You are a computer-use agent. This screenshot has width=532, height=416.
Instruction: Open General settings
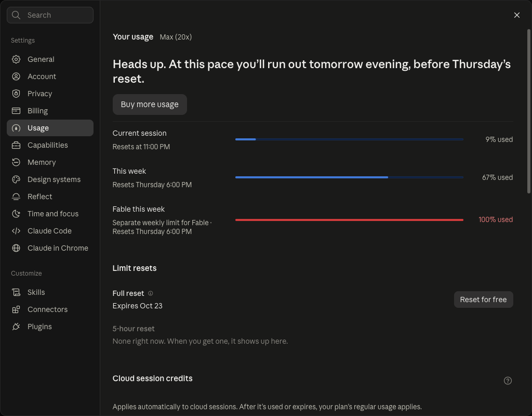[50, 59]
